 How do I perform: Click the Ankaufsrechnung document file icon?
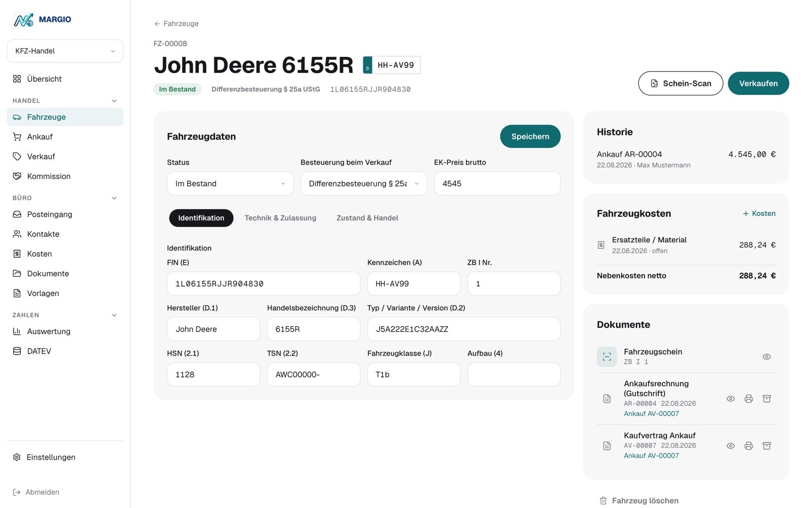coord(607,399)
